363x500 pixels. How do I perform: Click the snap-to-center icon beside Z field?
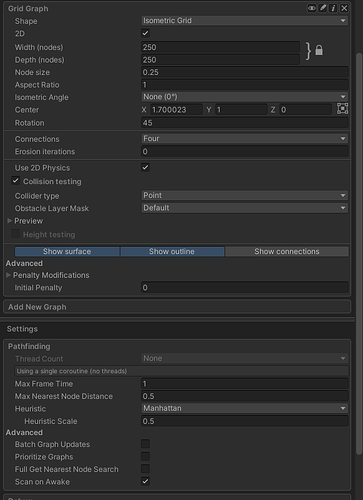pos(342,109)
